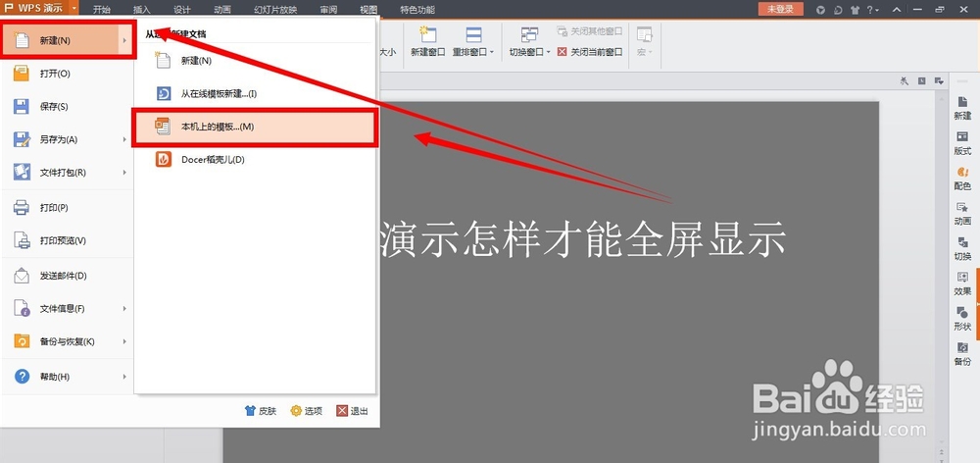Open the 文件信息(F) menu entry
This screenshot has width=980, height=463.
[x=68, y=308]
